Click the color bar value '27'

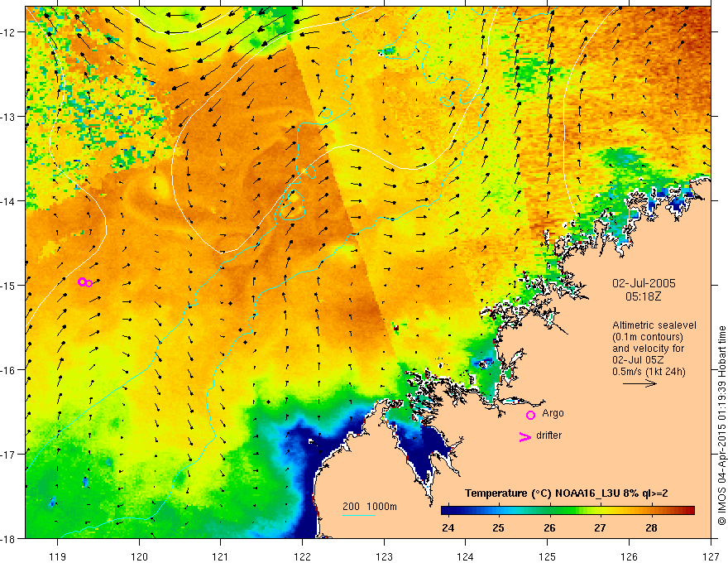pos(600,527)
